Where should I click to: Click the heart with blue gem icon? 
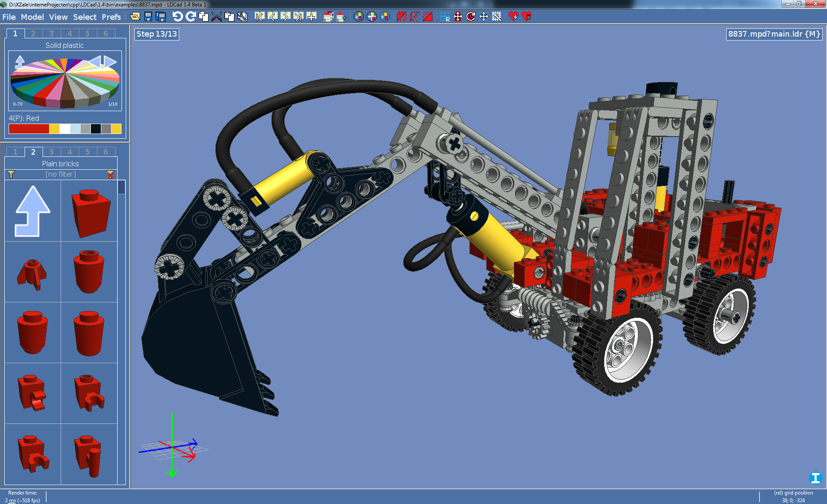(x=513, y=17)
